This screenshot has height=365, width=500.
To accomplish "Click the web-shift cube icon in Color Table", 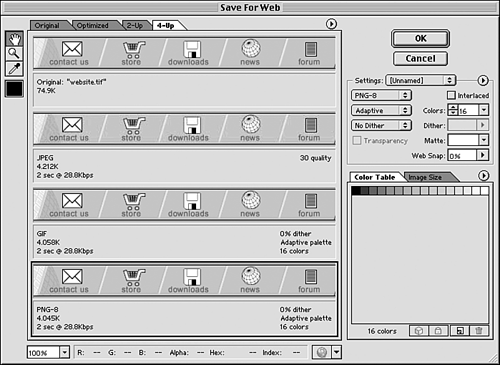I will click(419, 331).
